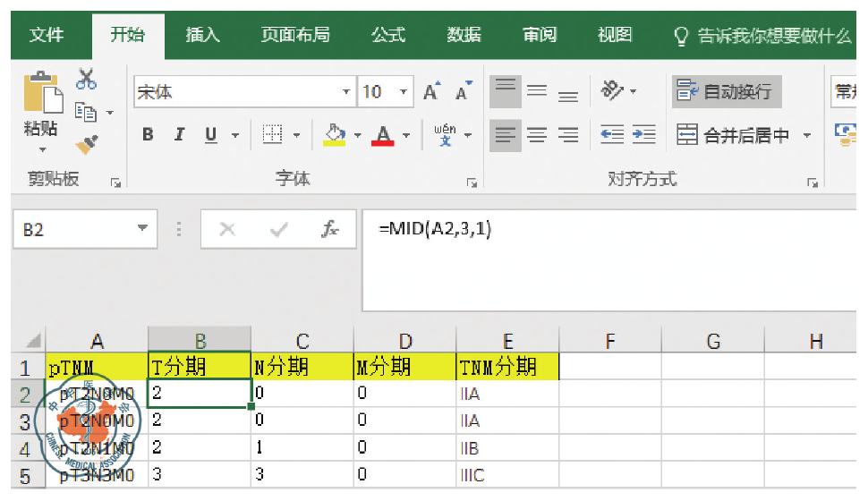Click the Format Painter brush icon
The height and width of the screenshot is (501, 868).
pyautogui.click(x=86, y=143)
